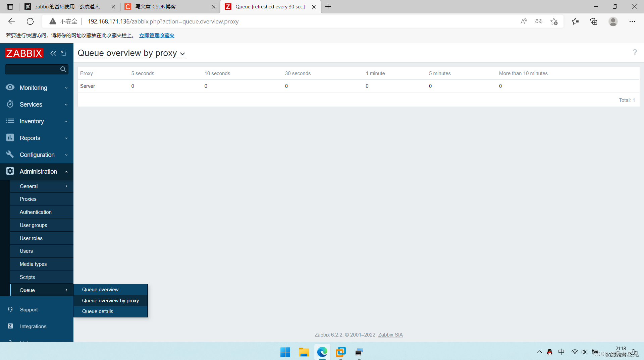Click Microsoft Edge taskbar icon
This screenshot has width=644, height=360.
pyautogui.click(x=322, y=352)
